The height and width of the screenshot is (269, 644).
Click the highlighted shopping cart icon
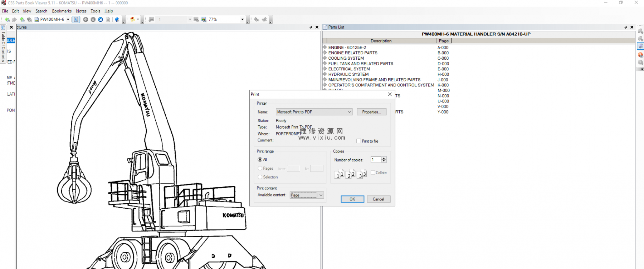click(640, 46)
